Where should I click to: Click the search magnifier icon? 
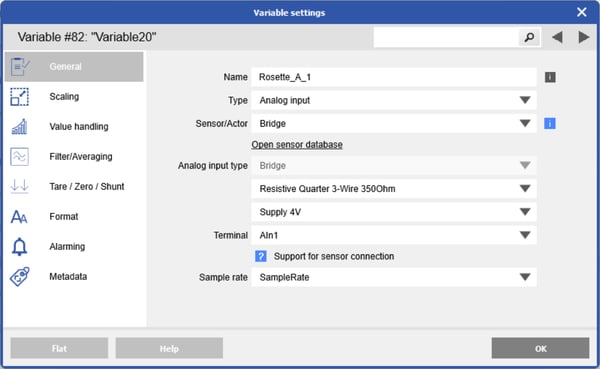point(529,37)
